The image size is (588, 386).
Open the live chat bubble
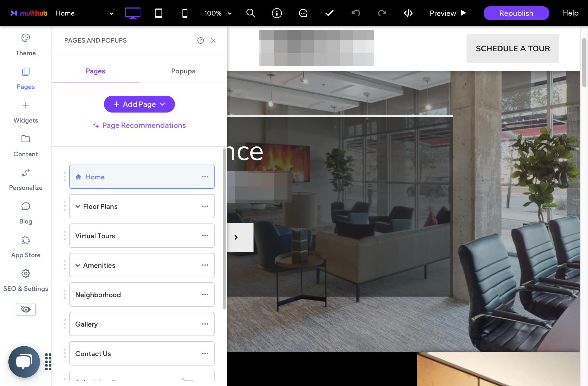point(24,362)
